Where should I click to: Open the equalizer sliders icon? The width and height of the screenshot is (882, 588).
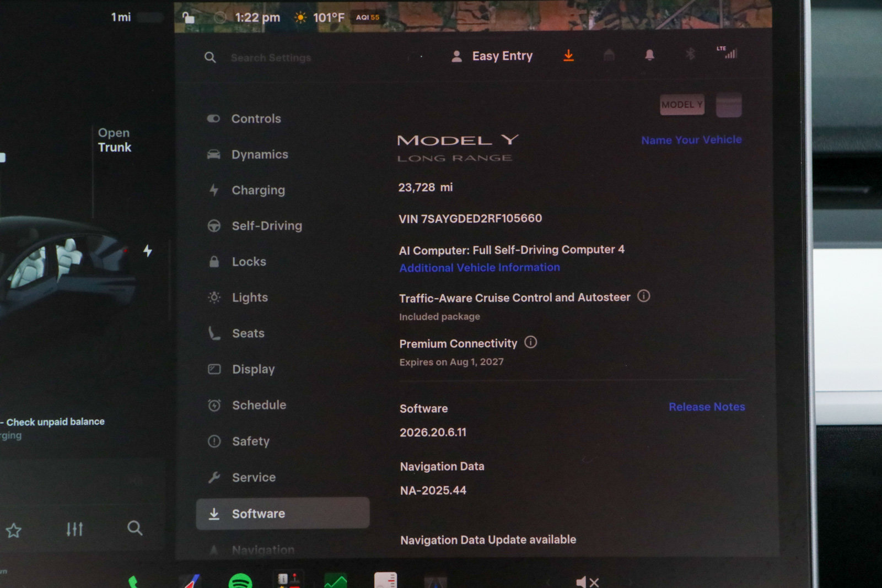[x=74, y=530]
